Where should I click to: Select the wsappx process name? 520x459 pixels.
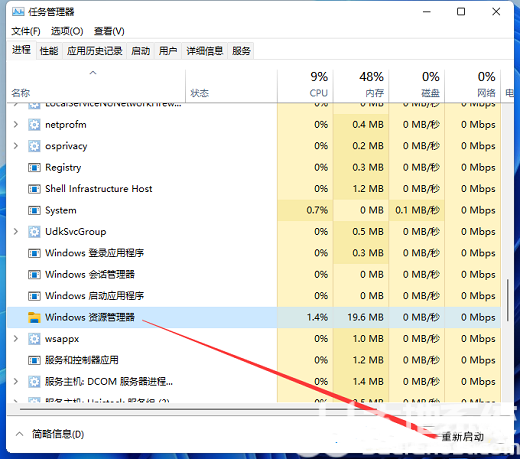[x=62, y=339]
